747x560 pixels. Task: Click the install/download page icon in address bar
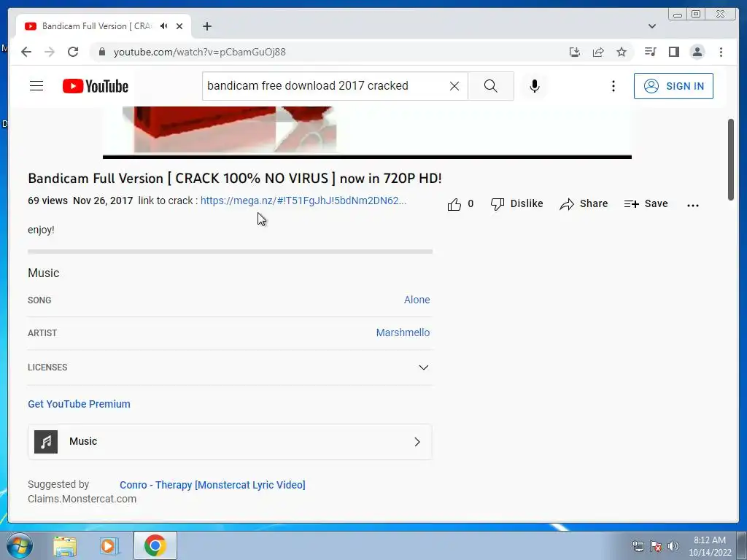pyautogui.click(x=575, y=52)
